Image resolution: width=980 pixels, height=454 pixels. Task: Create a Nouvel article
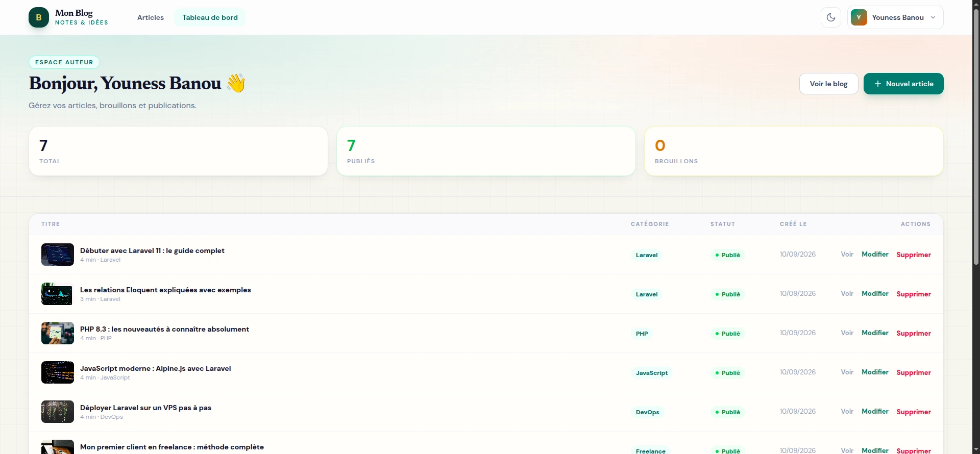pyautogui.click(x=903, y=84)
